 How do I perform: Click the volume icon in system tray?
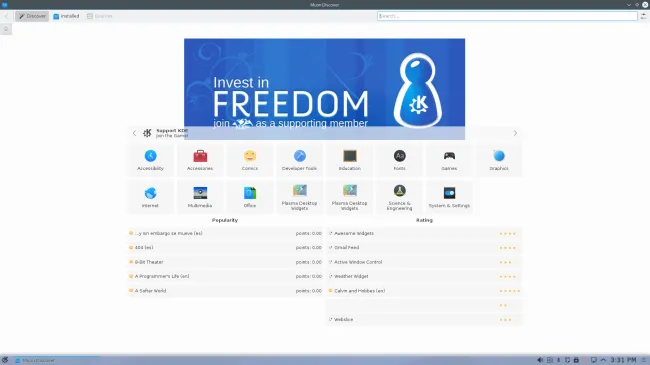tap(540, 360)
